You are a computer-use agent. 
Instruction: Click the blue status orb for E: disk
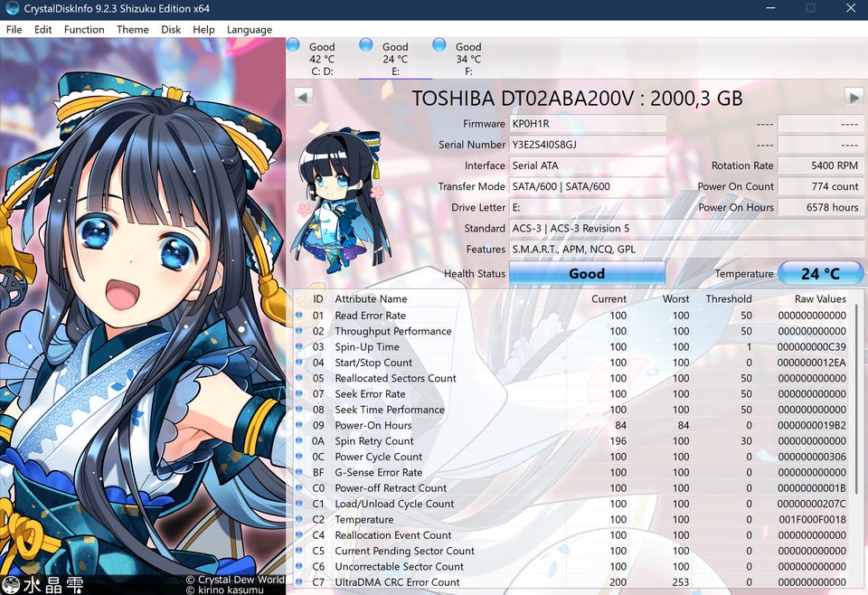(366, 45)
